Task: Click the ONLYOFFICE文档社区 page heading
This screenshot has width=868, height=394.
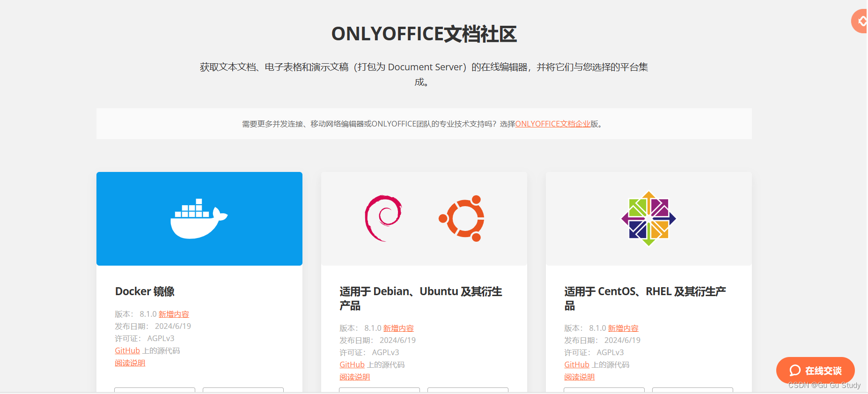Action: [x=424, y=34]
